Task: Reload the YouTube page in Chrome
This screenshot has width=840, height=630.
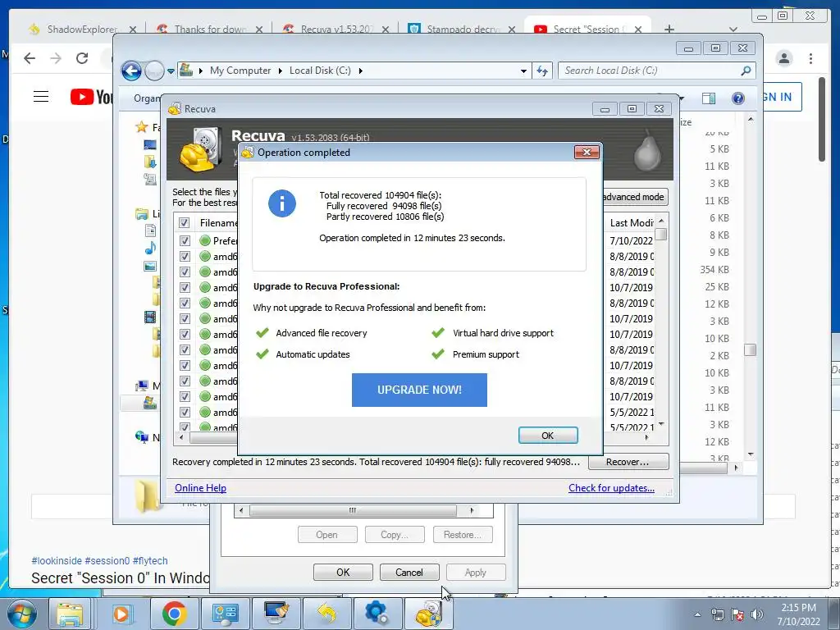Action: 82,58
